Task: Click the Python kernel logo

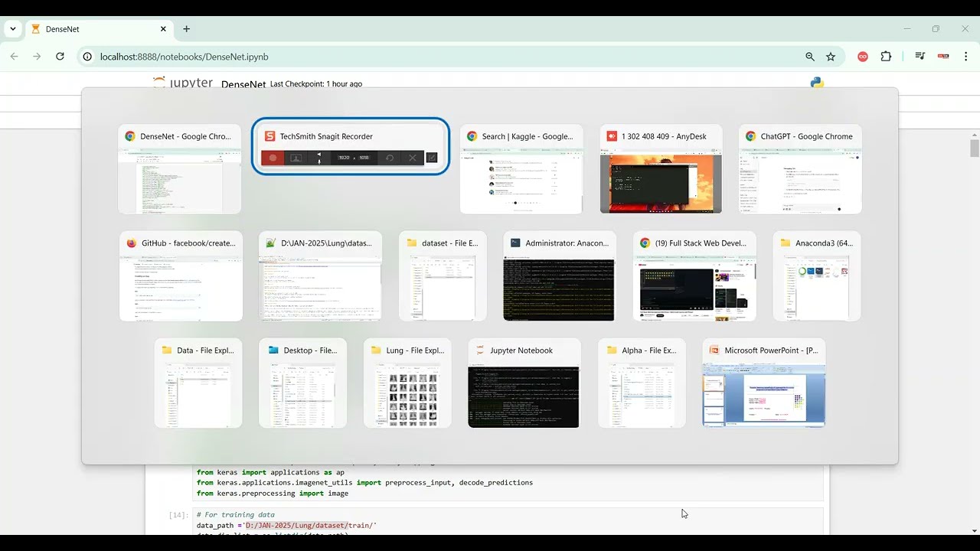Action: point(817,82)
